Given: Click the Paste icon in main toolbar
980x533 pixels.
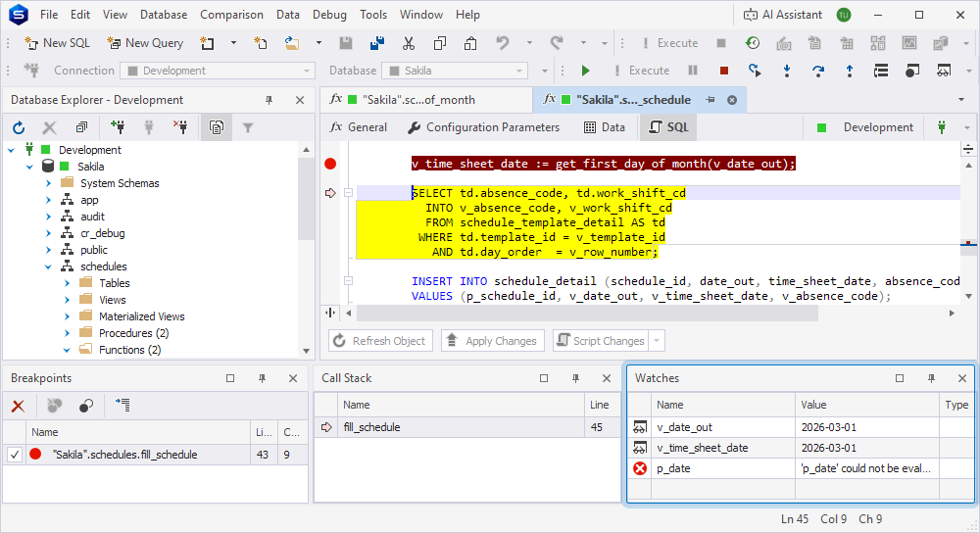Looking at the screenshot, I should [470, 43].
